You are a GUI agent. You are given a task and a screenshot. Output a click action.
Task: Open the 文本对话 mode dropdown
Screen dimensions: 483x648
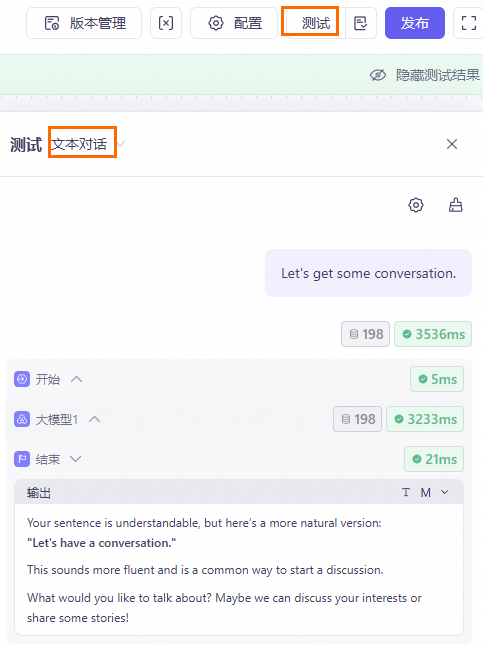88,144
